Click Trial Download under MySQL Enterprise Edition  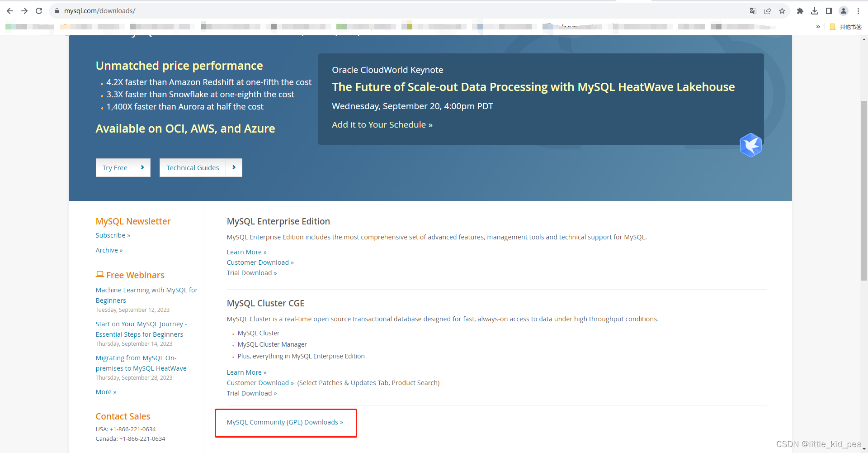252,273
